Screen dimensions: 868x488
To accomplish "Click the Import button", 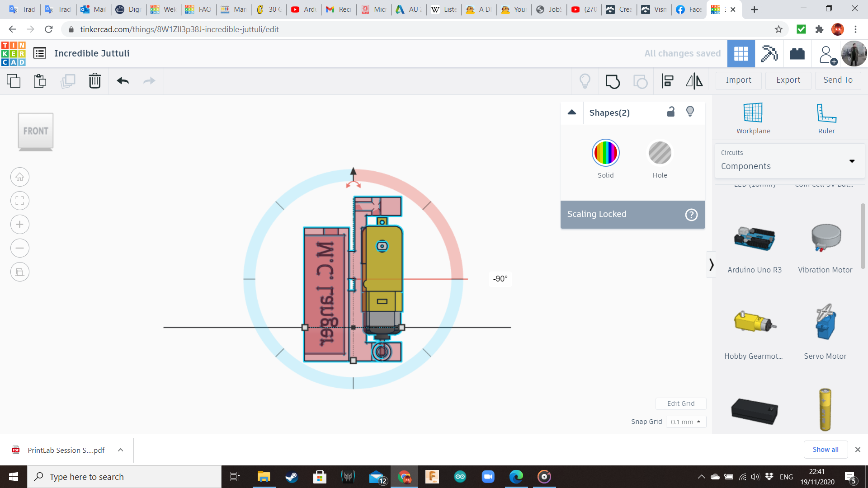I will pyautogui.click(x=738, y=80).
